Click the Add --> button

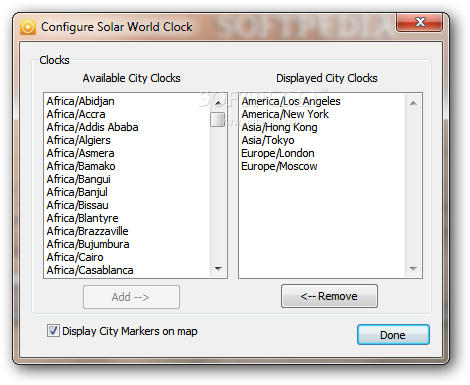coord(131,297)
